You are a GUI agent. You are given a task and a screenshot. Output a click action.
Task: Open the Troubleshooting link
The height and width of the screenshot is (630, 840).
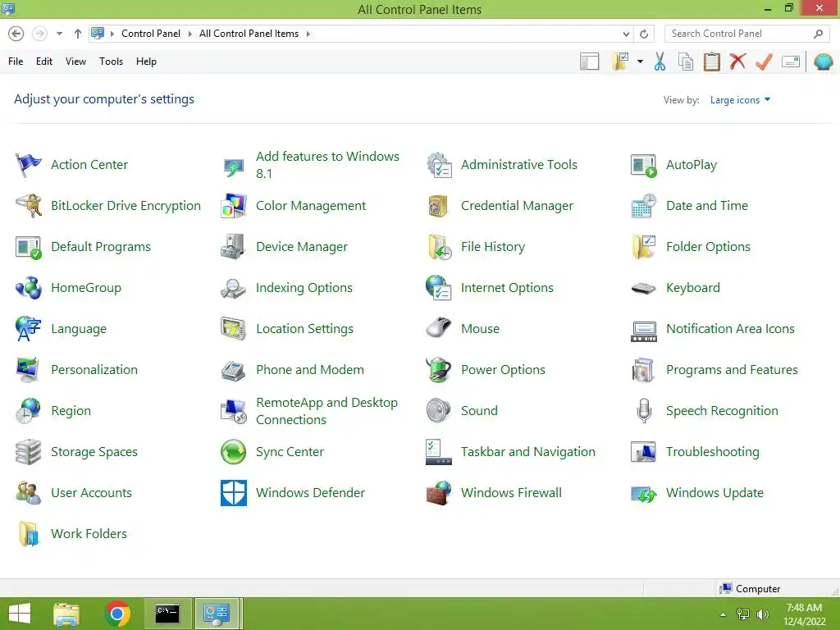tap(713, 452)
